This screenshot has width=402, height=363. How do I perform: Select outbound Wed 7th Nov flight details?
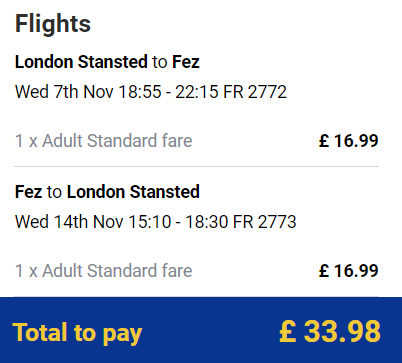[151, 92]
